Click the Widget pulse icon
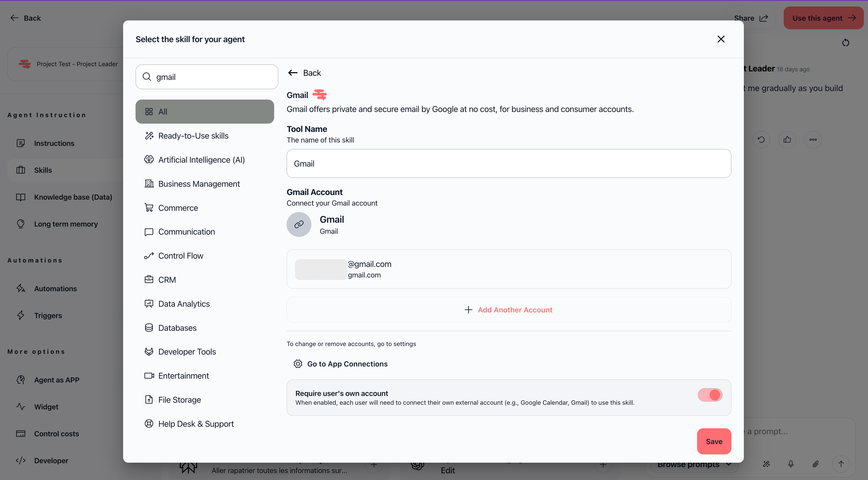This screenshot has height=480, width=868. [20, 407]
